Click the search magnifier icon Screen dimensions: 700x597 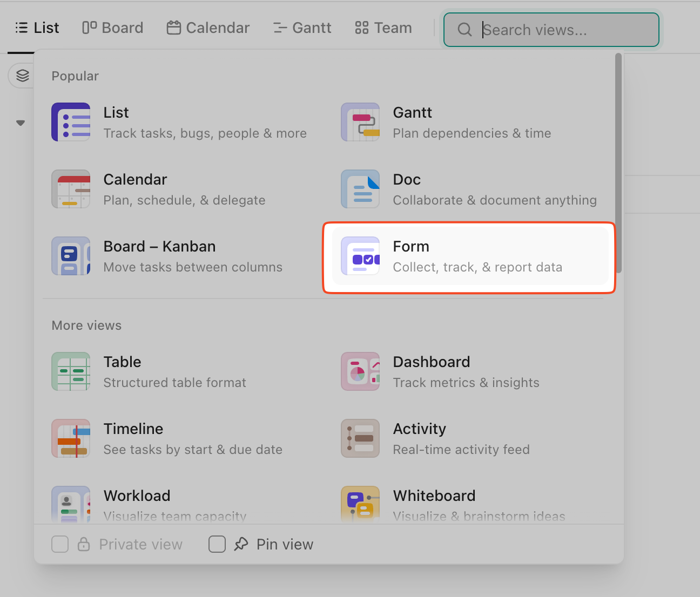465,30
